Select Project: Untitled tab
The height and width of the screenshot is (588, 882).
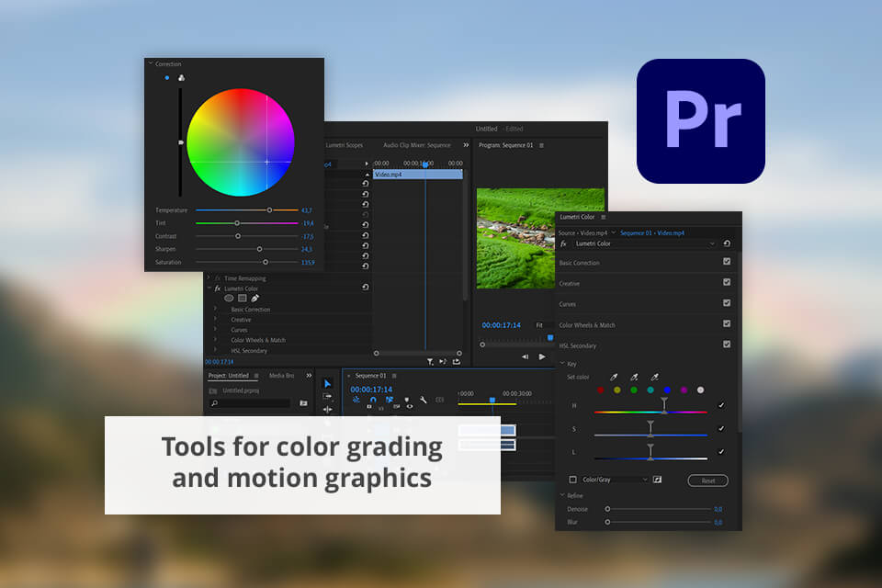pos(229,376)
